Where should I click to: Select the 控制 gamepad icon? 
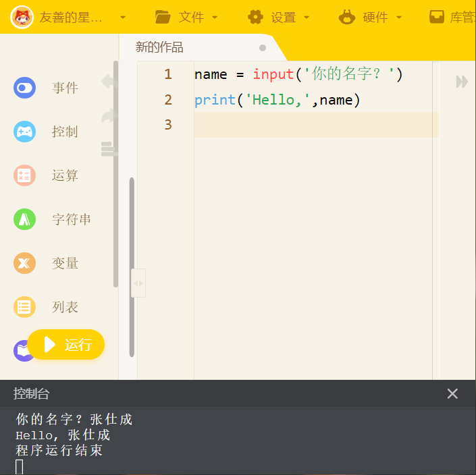pyautogui.click(x=24, y=132)
